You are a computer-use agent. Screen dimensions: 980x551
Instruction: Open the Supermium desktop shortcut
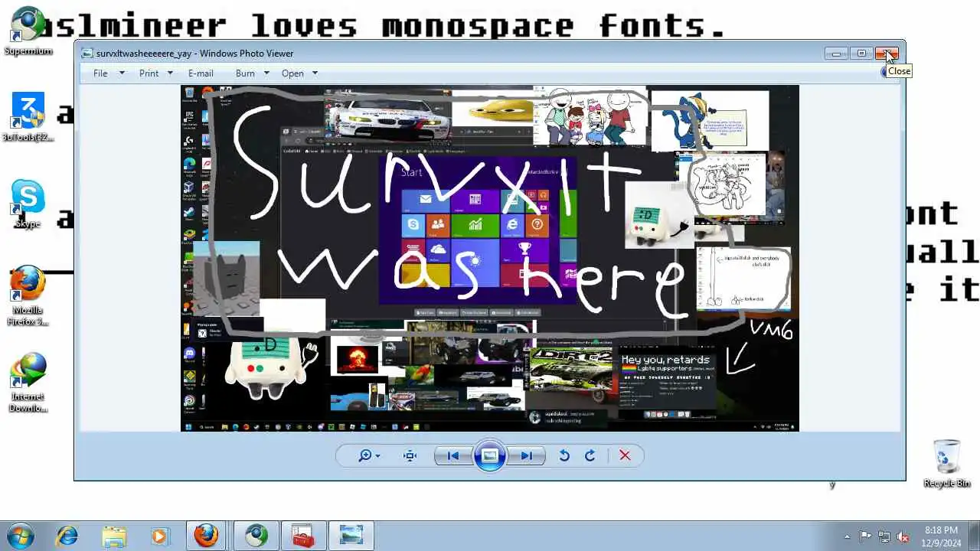click(28, 31)
